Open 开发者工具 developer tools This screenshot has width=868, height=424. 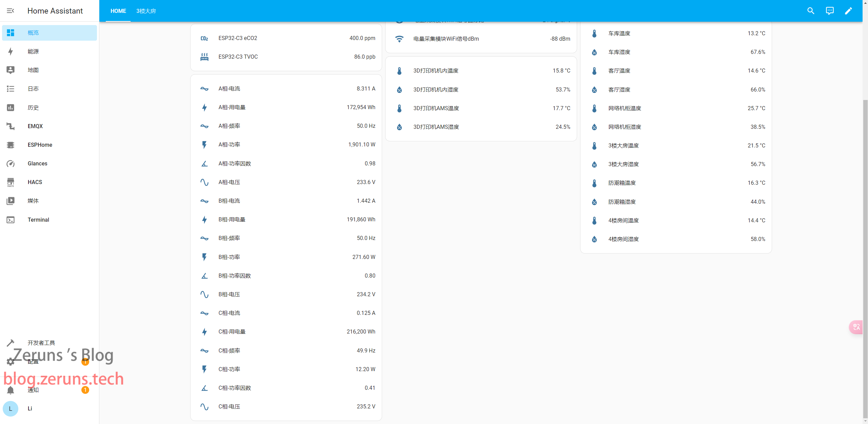[x=41, y=343]
